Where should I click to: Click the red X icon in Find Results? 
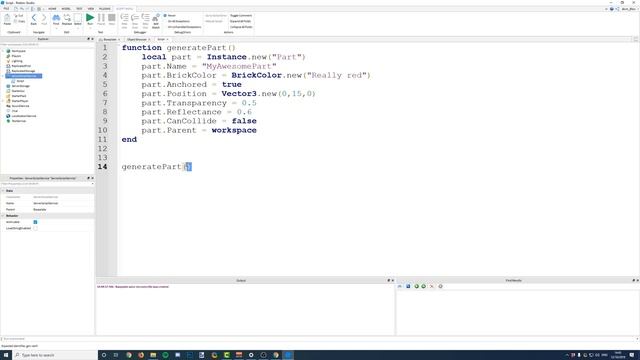pyautogui.click(x=432, y=287)
